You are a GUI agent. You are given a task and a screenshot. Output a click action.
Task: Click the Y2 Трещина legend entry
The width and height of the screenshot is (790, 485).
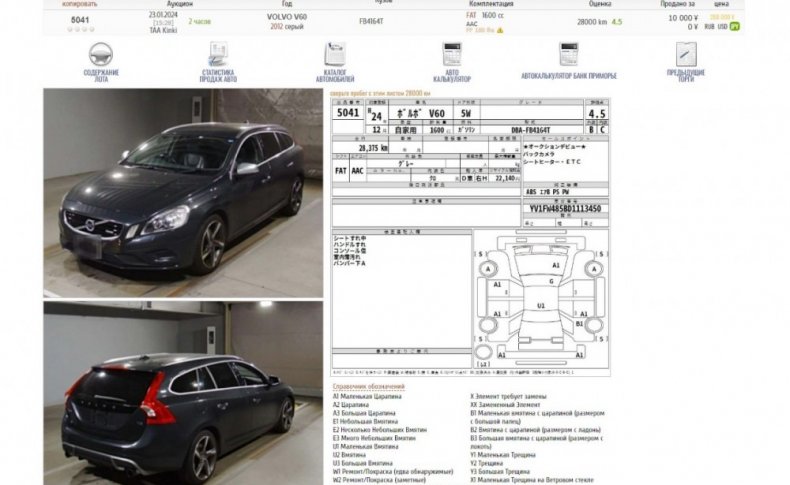point(486,463)
